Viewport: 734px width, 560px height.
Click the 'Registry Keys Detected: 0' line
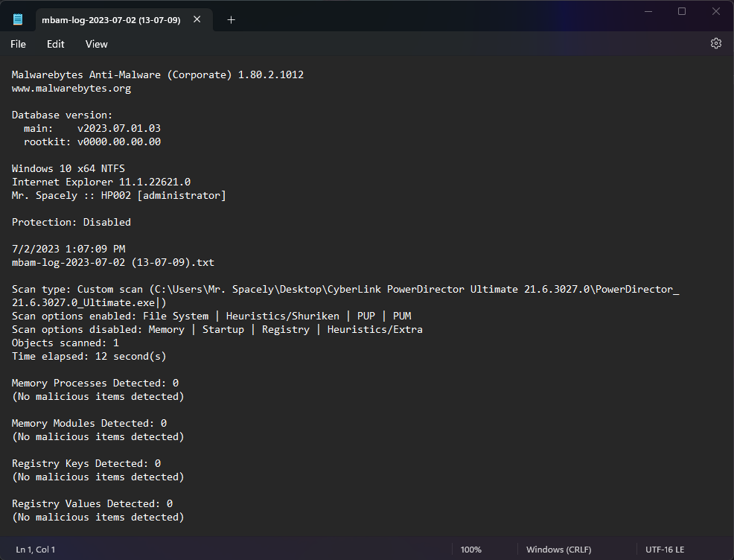pyautogui.click(x=86, y=463)
